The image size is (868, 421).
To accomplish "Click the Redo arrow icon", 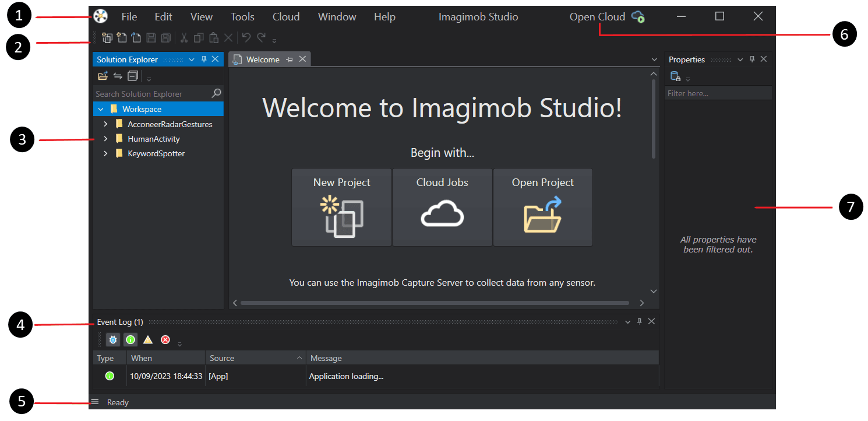I will [x=262, y=37].
